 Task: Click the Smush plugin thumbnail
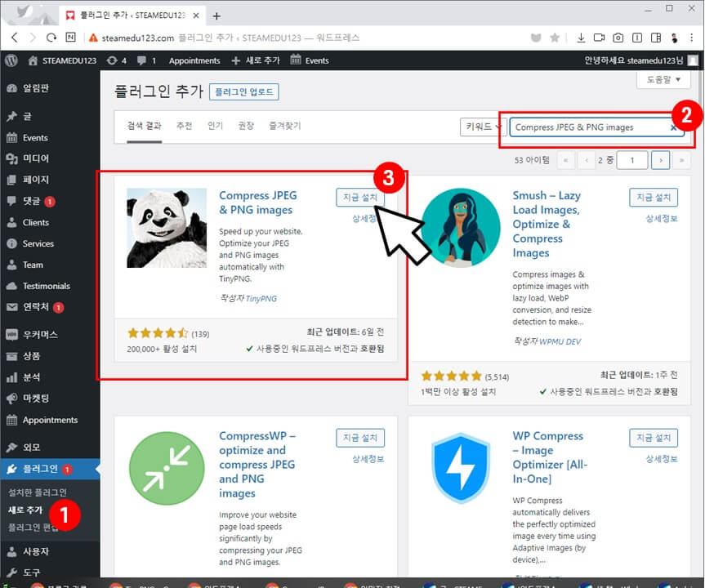[461, 228]
